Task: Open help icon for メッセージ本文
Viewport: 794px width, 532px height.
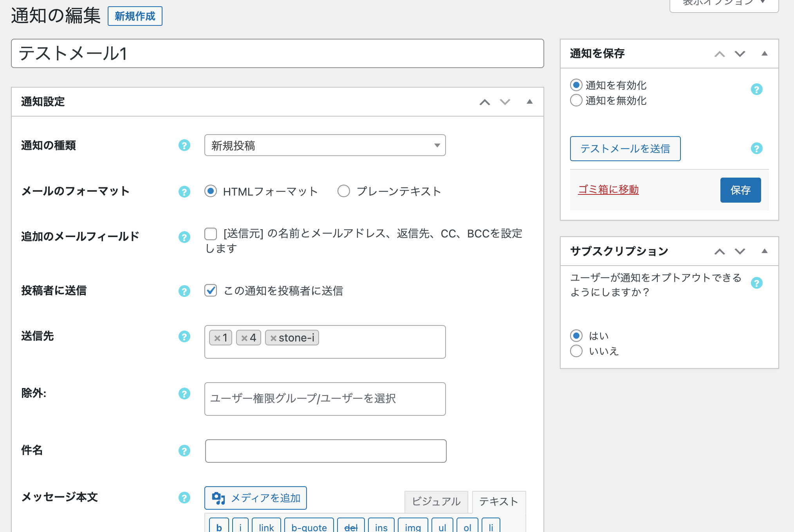Action: coord(184,498)
